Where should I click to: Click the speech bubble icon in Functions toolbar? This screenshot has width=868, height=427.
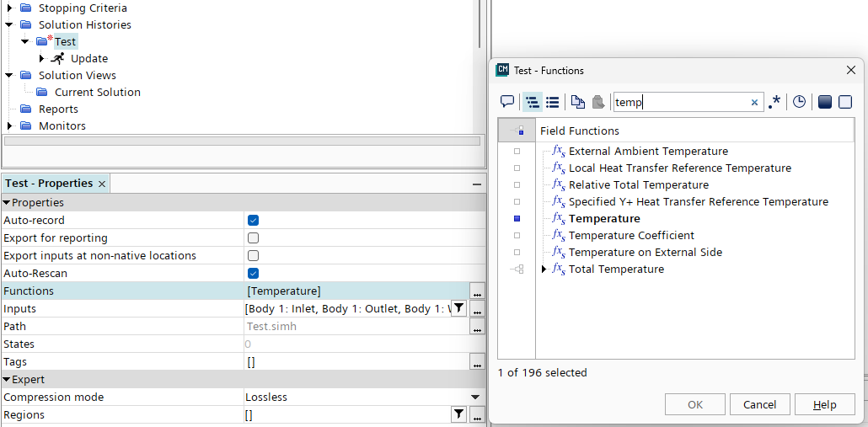(x=507, y=102)
